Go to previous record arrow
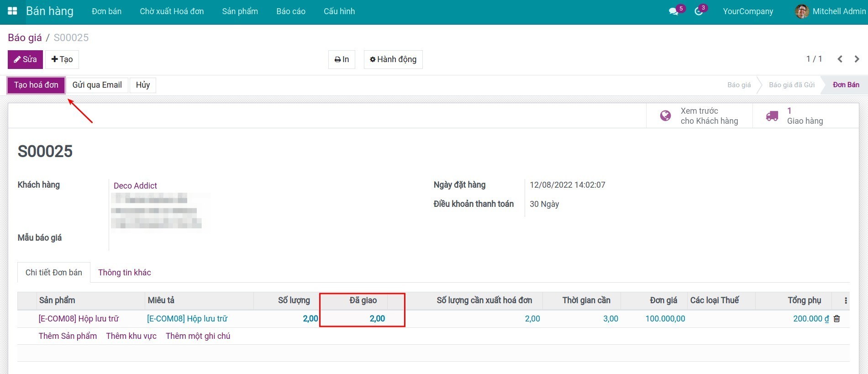 840,59
